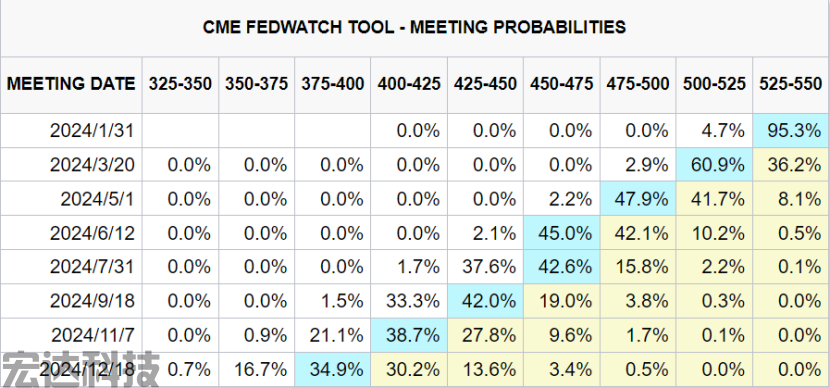Click the 42.0% cell for 2024/9/18

[485, 301]
